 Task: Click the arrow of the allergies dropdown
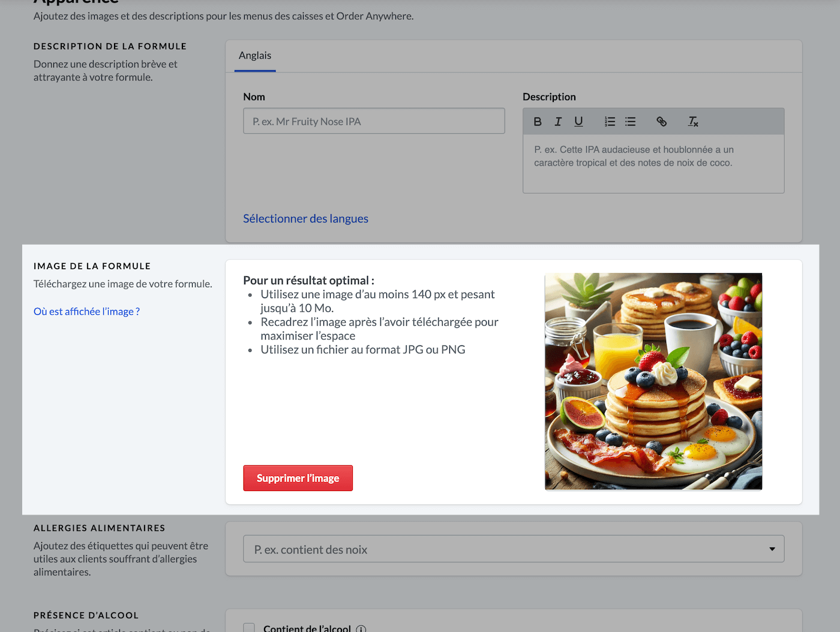coord(772,549)
